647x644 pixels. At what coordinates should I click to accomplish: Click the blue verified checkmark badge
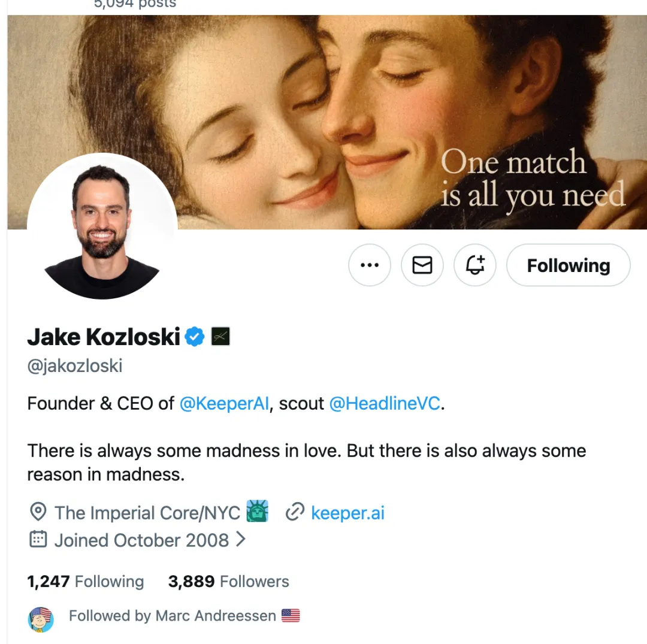[x=194, y=337]
